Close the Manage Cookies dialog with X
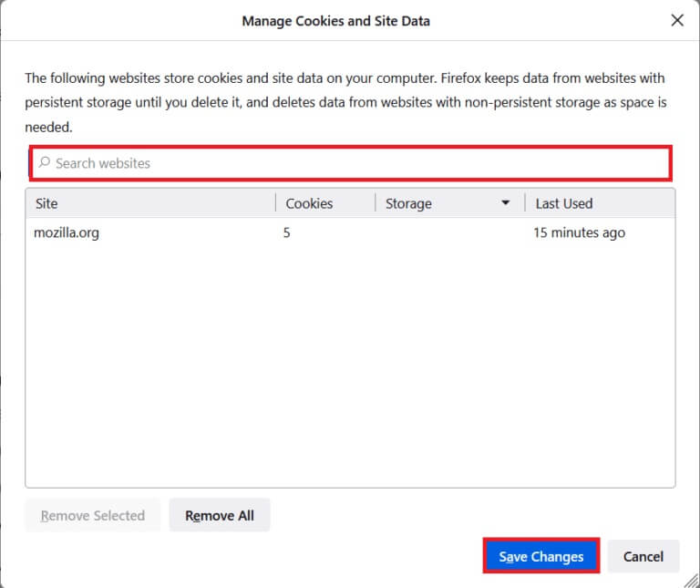Image resolution: width=700 pixels, height=588 pixels. coord(677,20)
